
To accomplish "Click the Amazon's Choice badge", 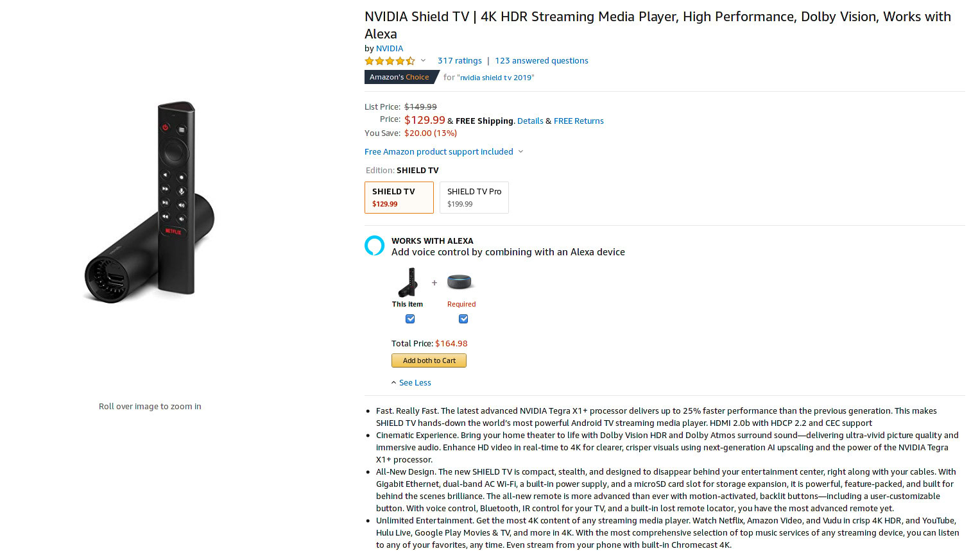I will (x=399, y=77).
